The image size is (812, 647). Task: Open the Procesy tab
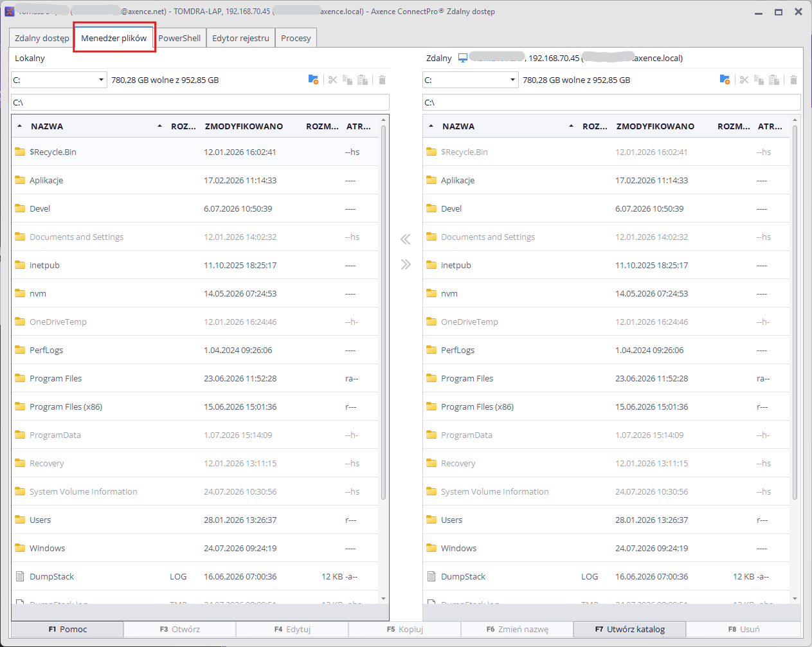pyautogui.click(x=296, y=38)
